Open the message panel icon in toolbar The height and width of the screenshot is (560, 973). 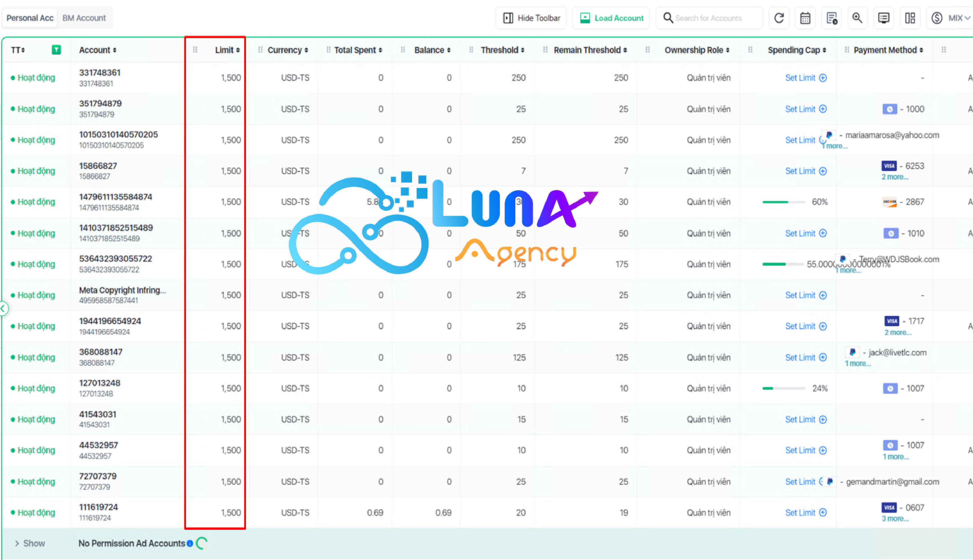point(884,18)
